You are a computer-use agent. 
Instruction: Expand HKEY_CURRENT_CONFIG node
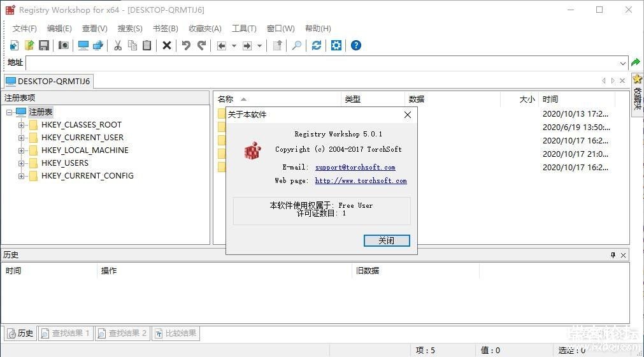(22, 176)
